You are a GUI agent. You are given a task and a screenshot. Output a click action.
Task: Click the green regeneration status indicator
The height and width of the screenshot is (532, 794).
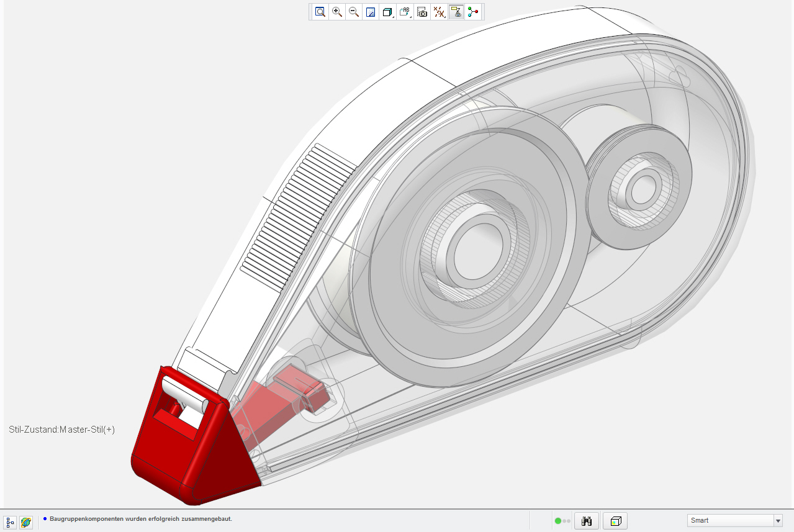557,521
